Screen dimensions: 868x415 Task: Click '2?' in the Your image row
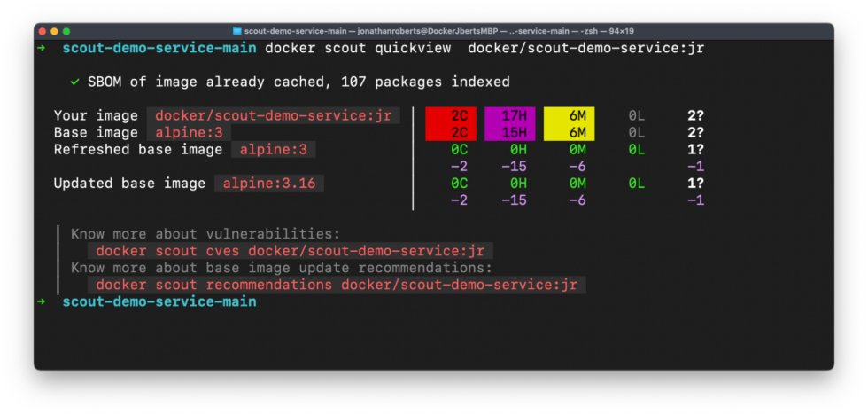coord(695,116)
